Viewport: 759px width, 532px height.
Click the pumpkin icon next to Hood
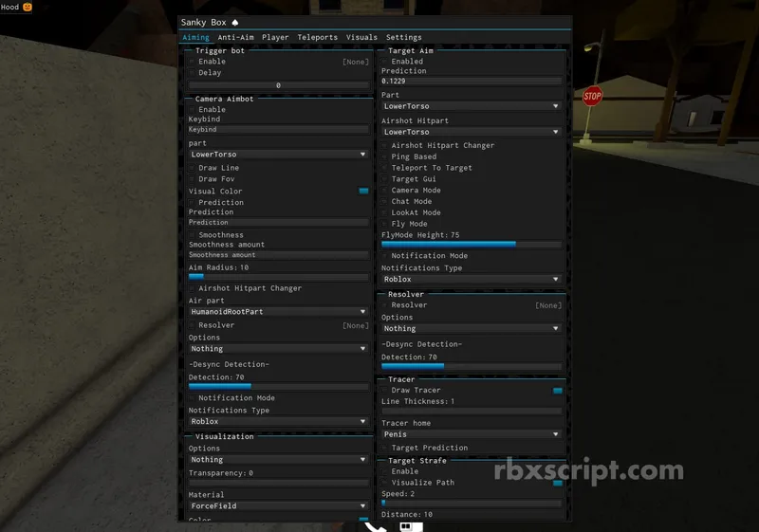28,7
